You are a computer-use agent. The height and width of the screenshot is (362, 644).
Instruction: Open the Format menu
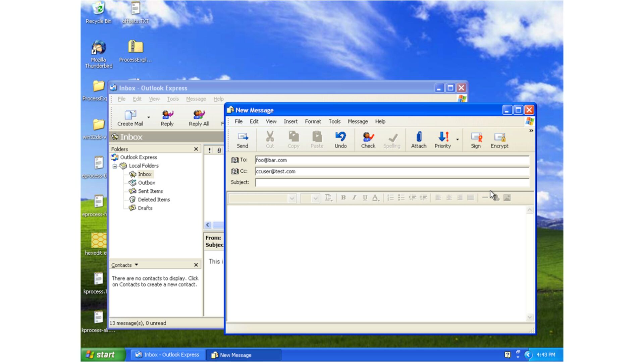313,121
